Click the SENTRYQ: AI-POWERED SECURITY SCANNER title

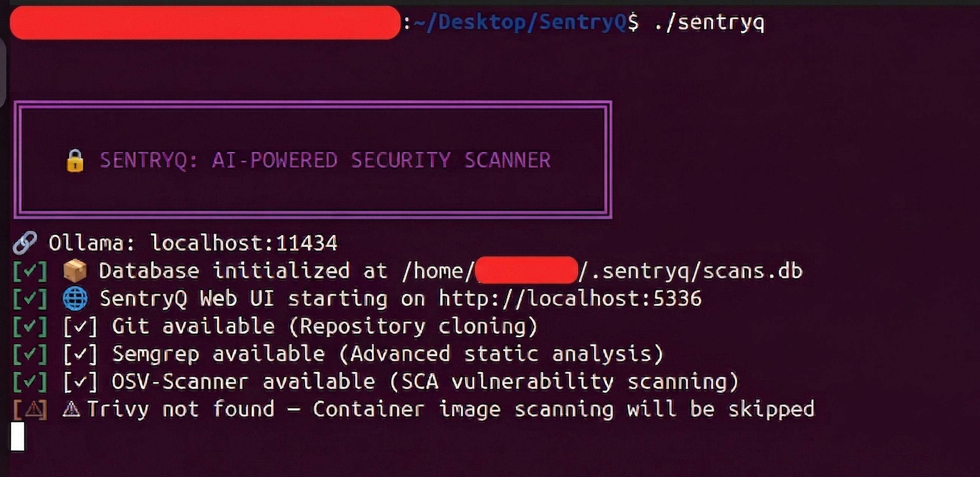325,160
